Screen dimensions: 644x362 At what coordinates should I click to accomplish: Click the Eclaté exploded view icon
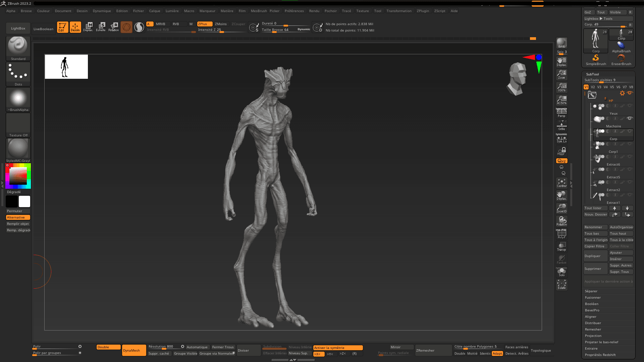click(561, 285)
